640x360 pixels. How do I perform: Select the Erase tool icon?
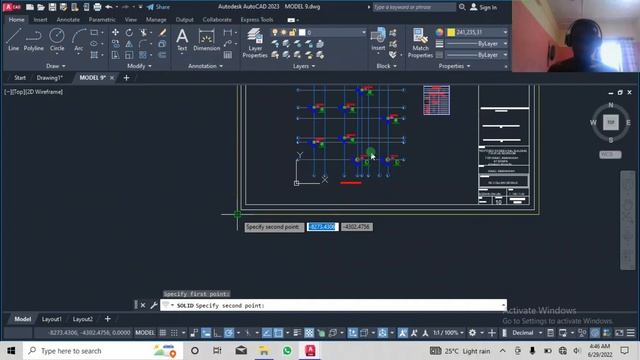pos(162,33)
